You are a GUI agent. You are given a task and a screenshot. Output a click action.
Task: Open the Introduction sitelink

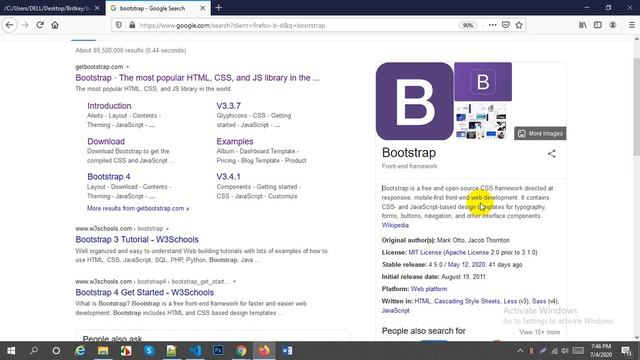(109, 106)
